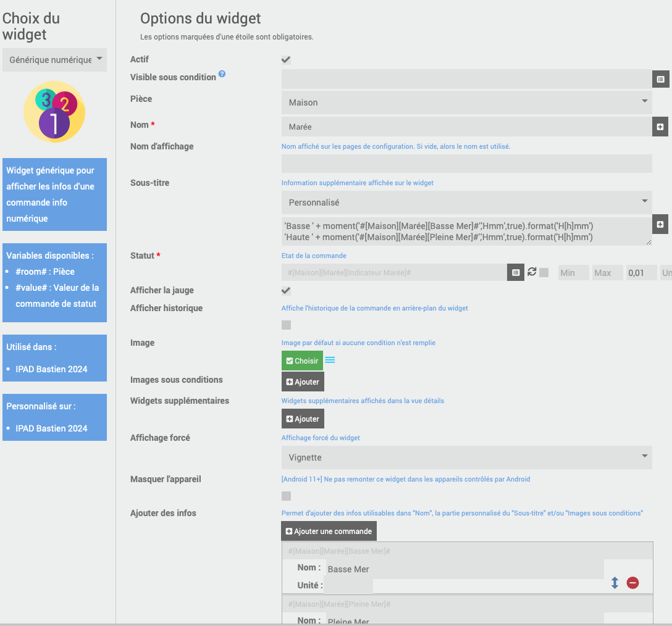Click the green Choisir image button

(302, 361)
